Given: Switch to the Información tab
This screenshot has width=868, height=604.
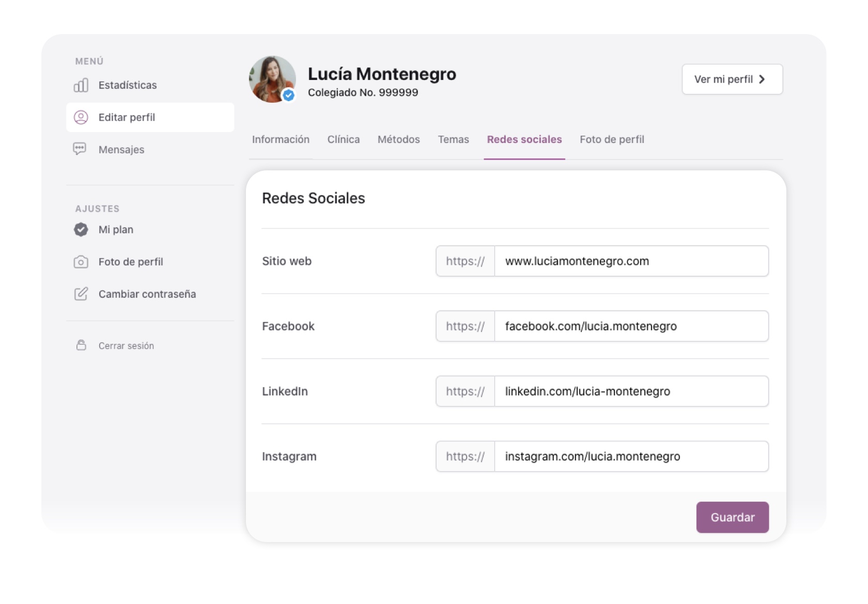Looking at the screenshot, I should tap(281, 139).
